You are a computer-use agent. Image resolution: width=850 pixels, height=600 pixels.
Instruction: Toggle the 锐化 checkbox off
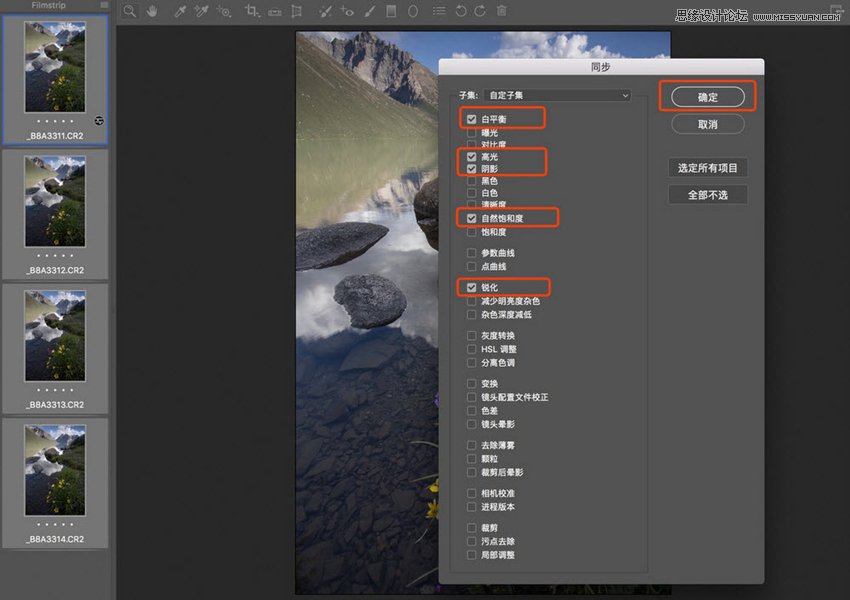472,286
